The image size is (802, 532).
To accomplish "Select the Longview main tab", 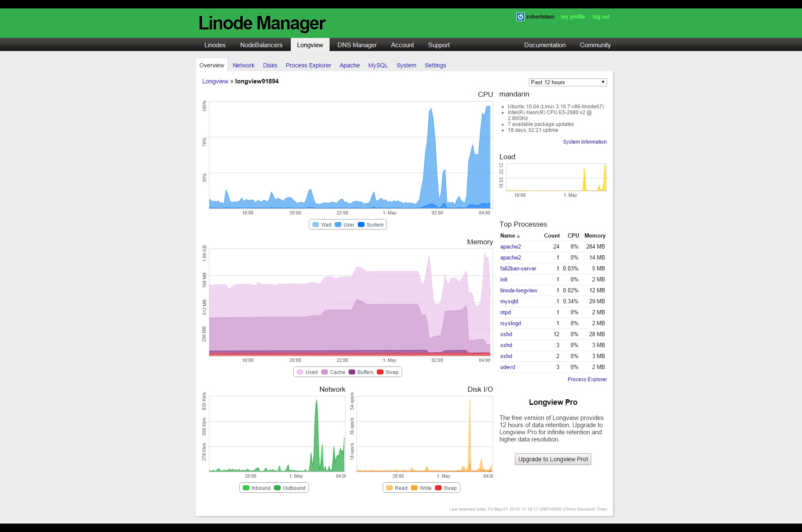I will pyautogui.click(x=310, y=45).
